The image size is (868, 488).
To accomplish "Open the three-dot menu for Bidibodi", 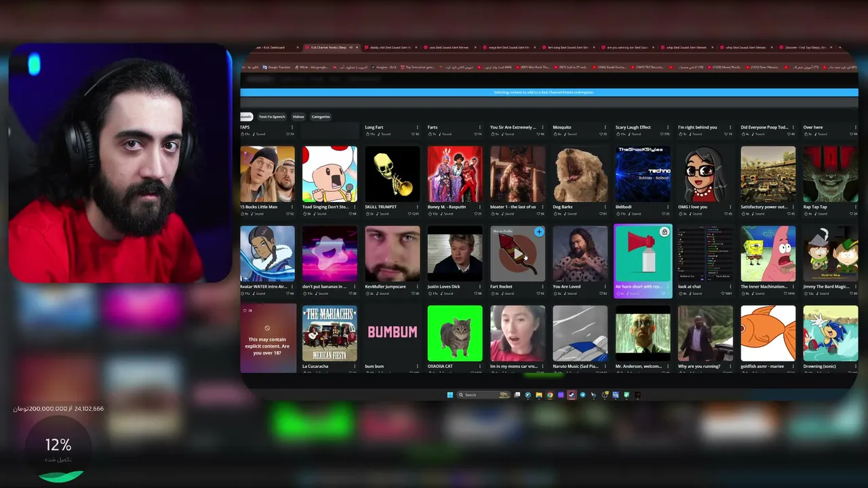I will click(x=668, y=207).
